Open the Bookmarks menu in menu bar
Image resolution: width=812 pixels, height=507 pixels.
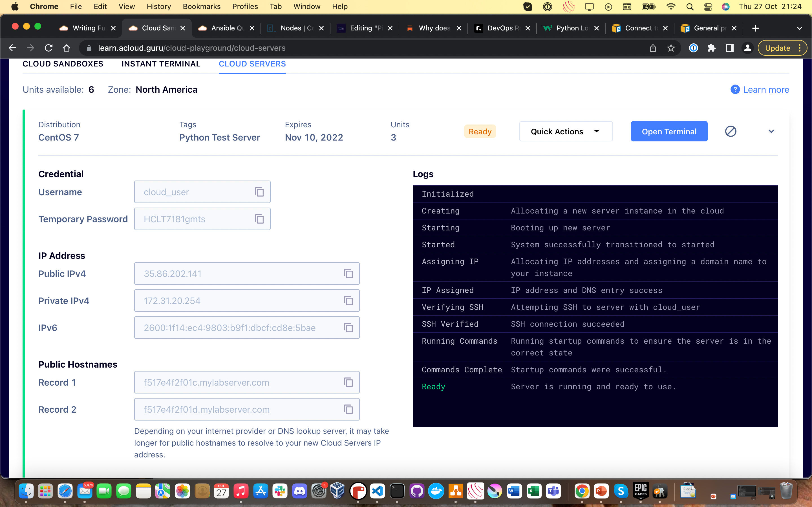(x=201, y=6)
